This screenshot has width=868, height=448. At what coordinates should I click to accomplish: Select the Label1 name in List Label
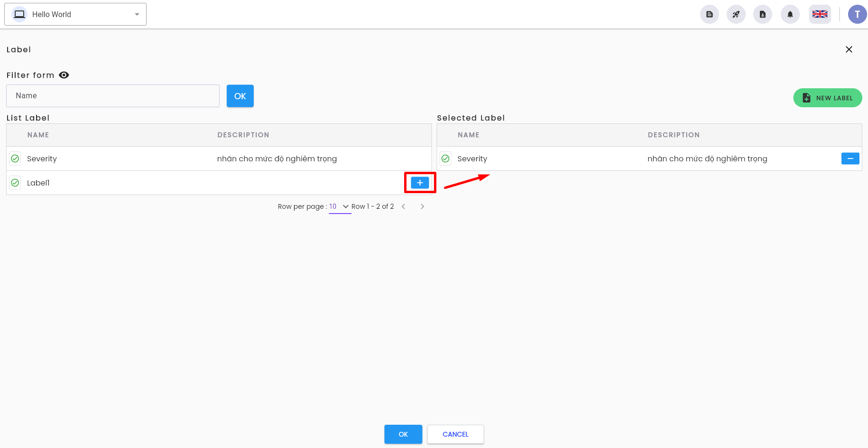tap(38, 183)
